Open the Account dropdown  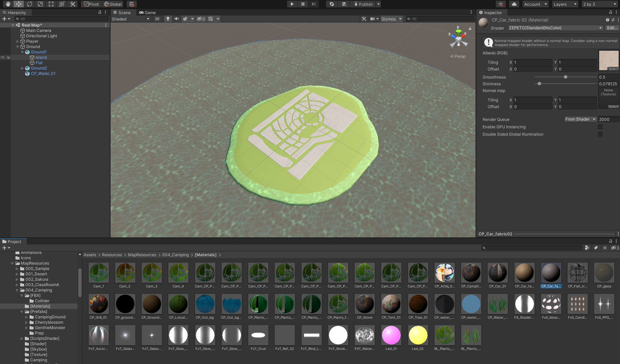(x=535, y=4)
